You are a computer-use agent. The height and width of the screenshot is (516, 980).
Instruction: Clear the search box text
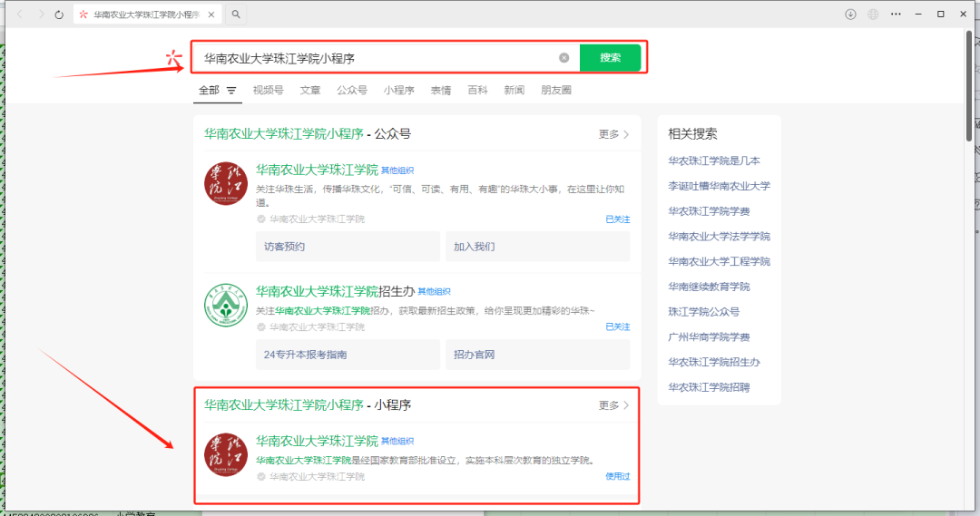click(x=563, y=57)
